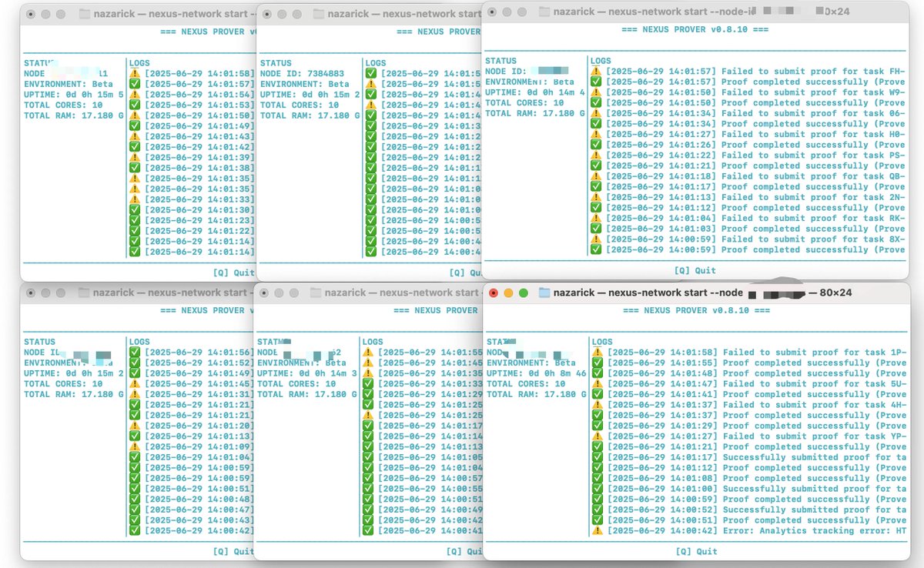This screenshot has height=568, width=924.
Task: Click folder icon in the 14m 4 uptime window title
Action: coord(544,12)
